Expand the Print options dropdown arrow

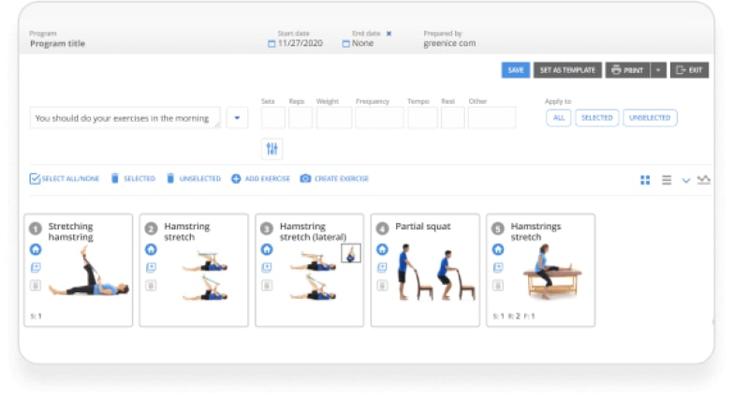pyautogui.click(x=657, y=70)
